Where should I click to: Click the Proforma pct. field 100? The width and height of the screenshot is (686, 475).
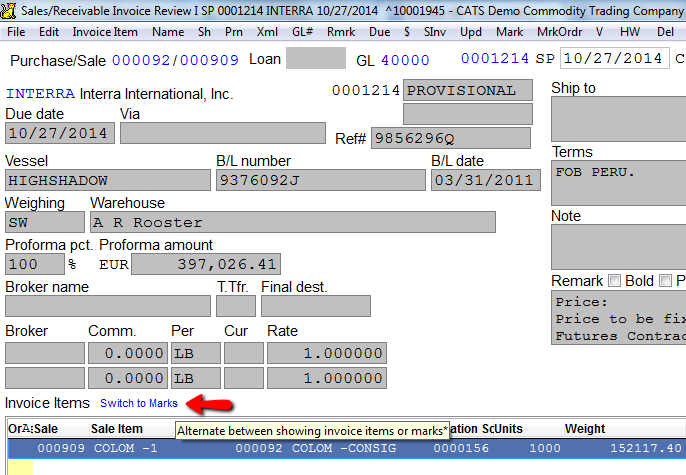pyautogui.click(x=35, y=264)
